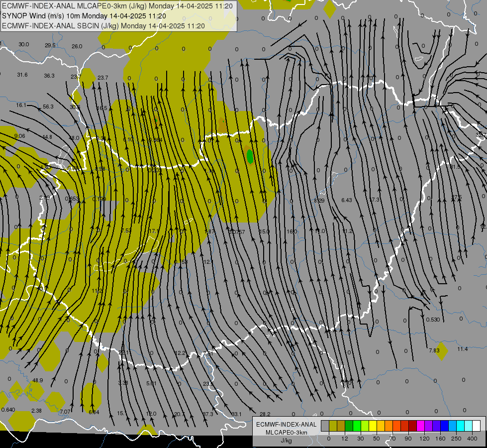Click the grey swatch in the MLCAPE legend
Screen dimensions: 487x448
[x=325, y=426]
